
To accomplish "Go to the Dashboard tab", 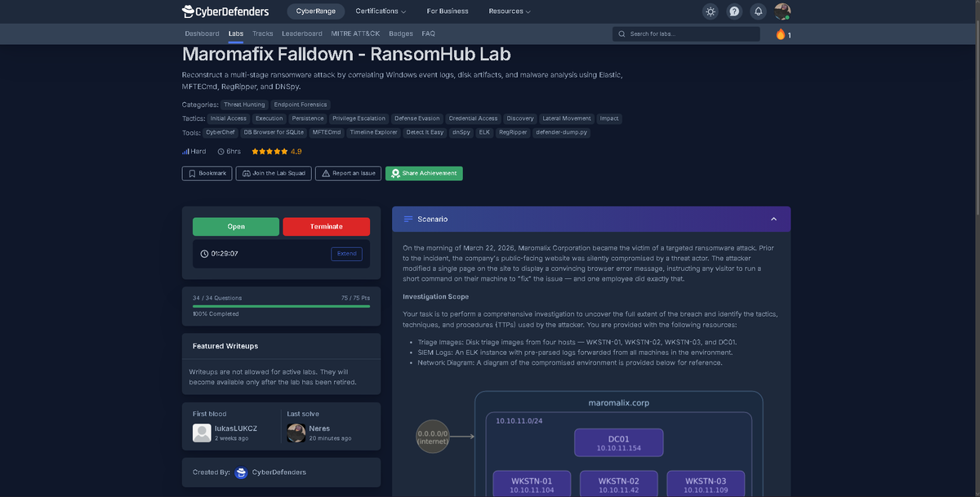I will pyautogui.click(x=202, y=33).
